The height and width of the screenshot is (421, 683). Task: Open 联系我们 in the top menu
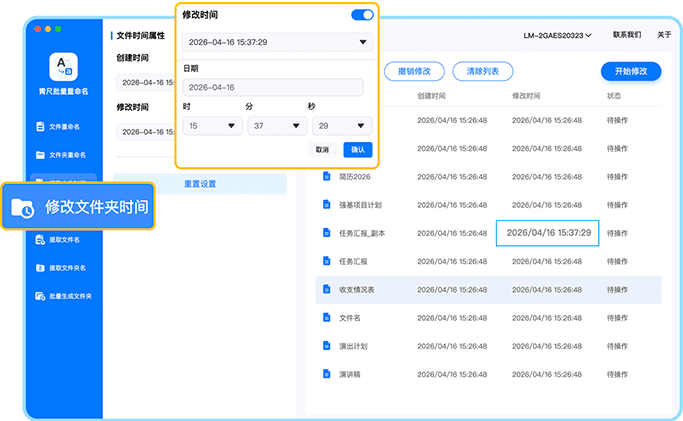626,35
